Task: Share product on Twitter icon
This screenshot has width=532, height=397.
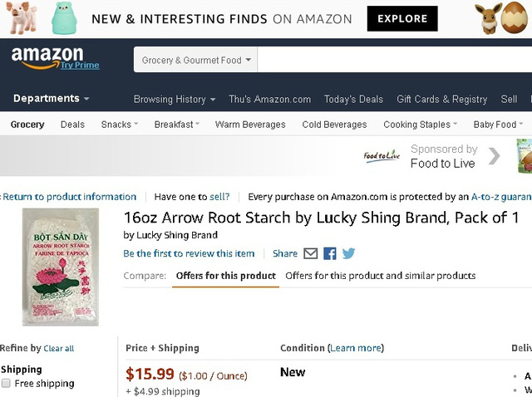Action: pyautogui.click(x=348, y=253)
